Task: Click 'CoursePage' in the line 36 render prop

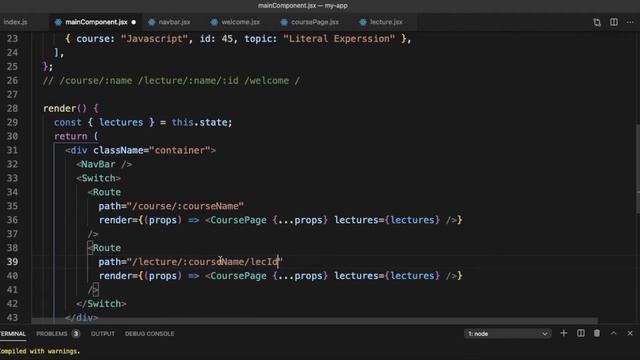Action: pyautogui.click(x=238, y=220)
